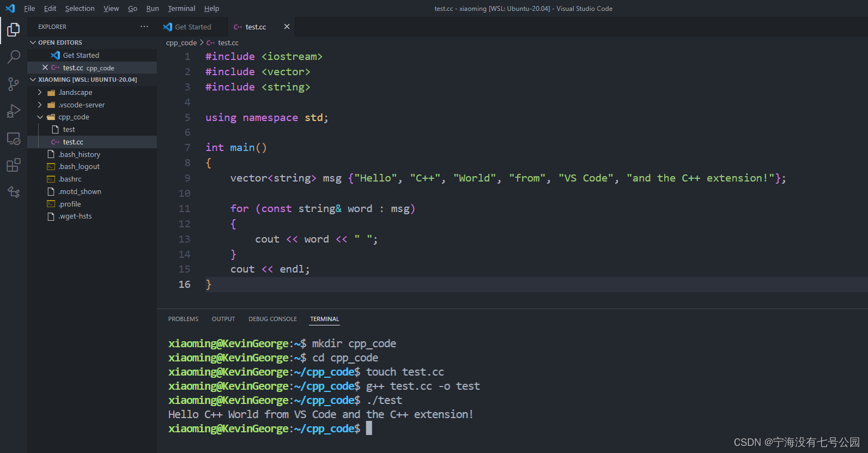The width and height of the screenshot is (868, 453).
Task: Switch to the Debug Console tab
Action: pyautogui.click(x=272, y=319)
